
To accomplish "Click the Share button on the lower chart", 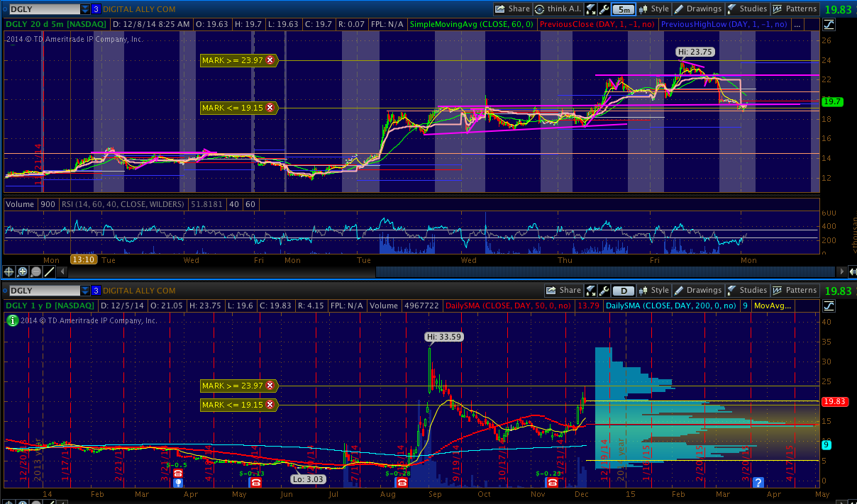I will pyautogui.click(x=563, y=291).
